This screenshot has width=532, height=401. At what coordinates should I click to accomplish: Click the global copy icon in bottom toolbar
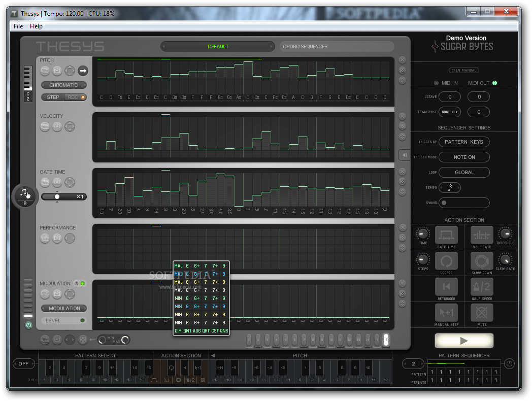pos(45,340)
